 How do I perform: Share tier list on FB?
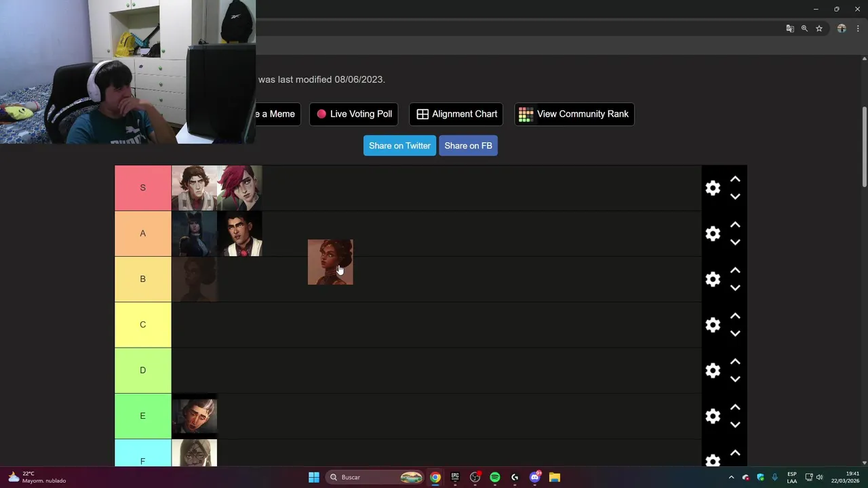point(468,146)
